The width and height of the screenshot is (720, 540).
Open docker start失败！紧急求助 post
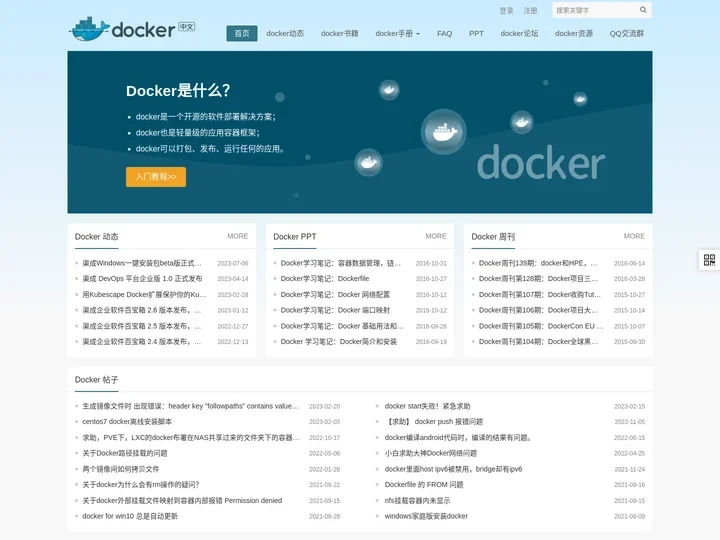coord(428,406)
